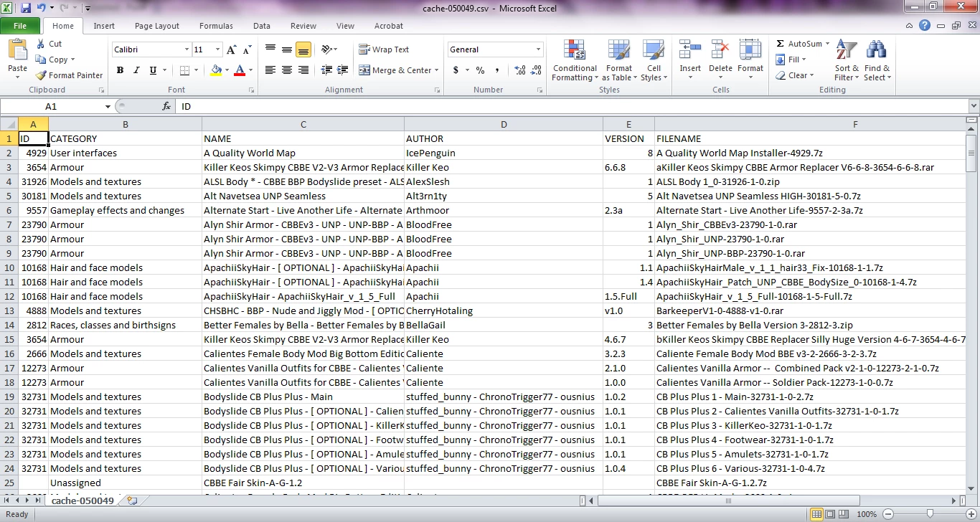Toggle Bottom Align
The image size is (980, 522).
[x=303, y=49]
